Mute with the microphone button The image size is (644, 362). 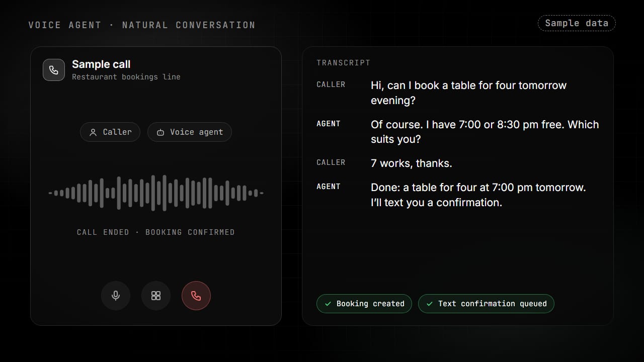(116, 296)
